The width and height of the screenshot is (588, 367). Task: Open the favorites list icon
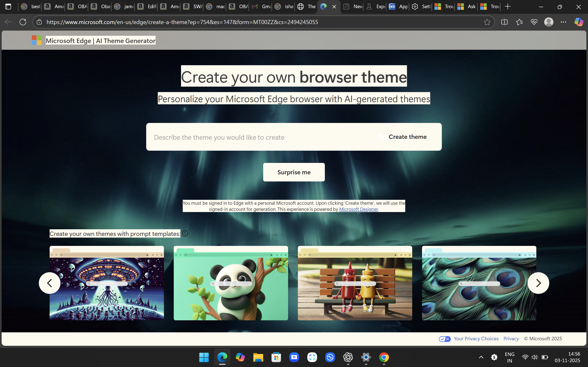pyautogui.click(x=519, y=22)
